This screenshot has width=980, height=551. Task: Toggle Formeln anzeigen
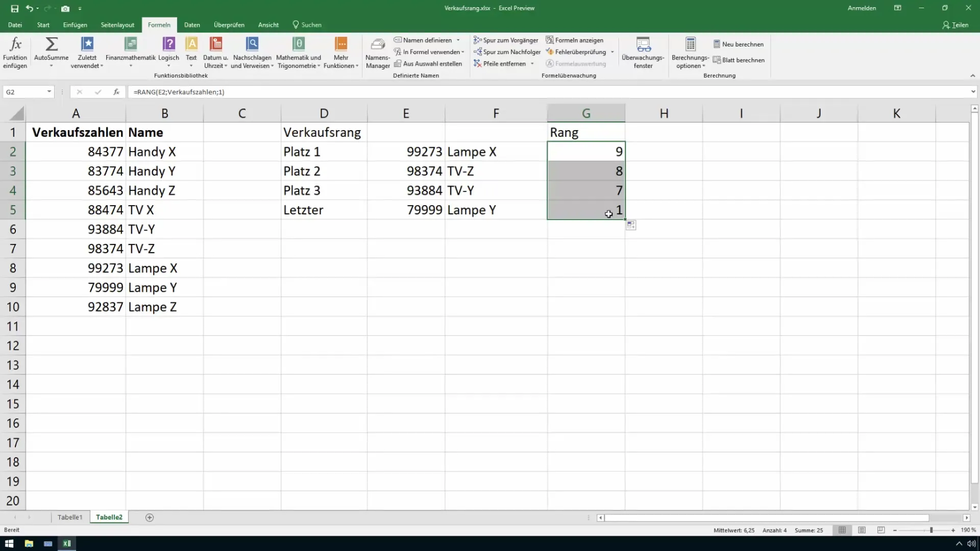tap(575, 40)
